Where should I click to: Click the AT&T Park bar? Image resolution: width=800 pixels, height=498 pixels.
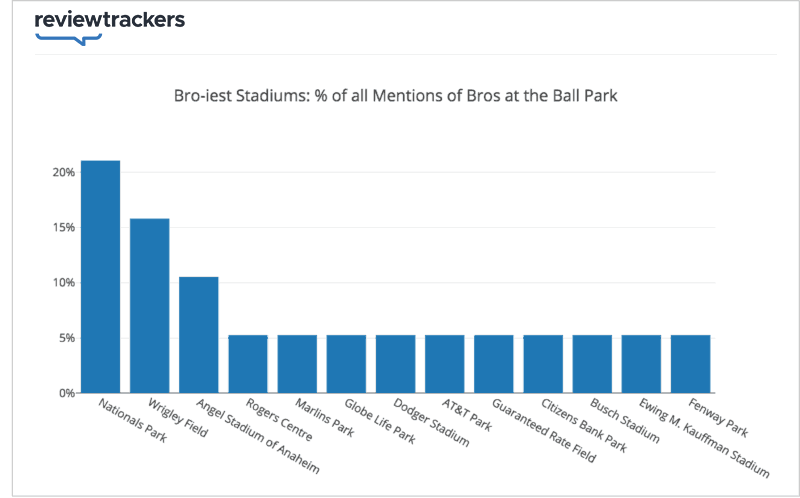click(444, 364)
